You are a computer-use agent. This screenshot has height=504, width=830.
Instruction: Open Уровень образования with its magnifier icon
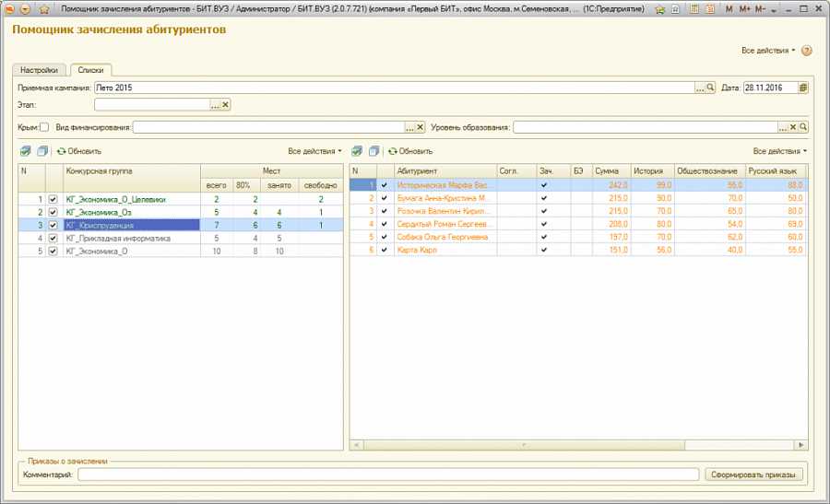tap(803, 127)
